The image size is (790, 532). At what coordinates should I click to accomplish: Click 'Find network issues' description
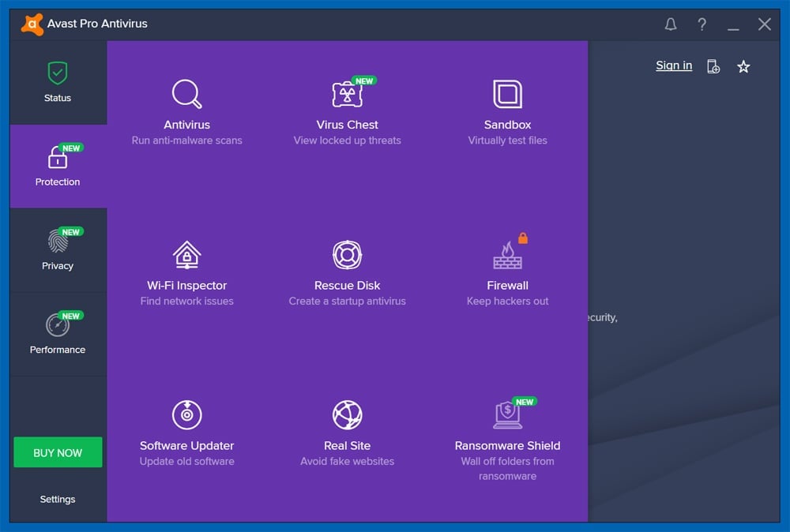point(187,301)
